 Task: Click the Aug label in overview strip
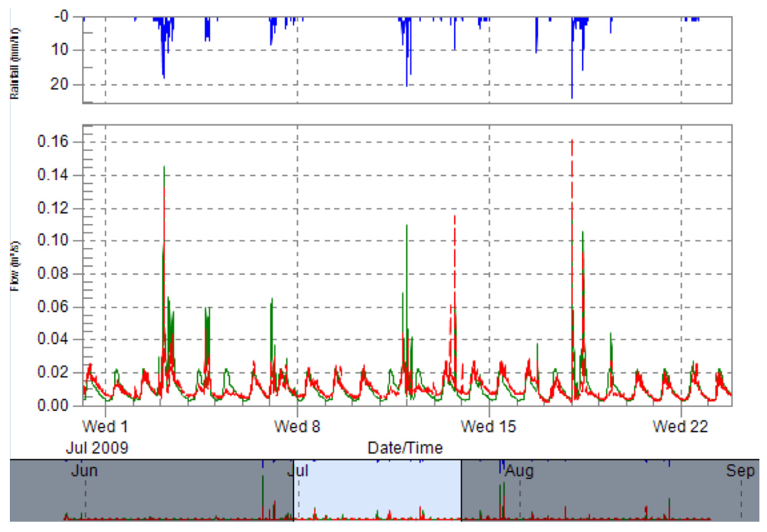click(x=519, y=471)
